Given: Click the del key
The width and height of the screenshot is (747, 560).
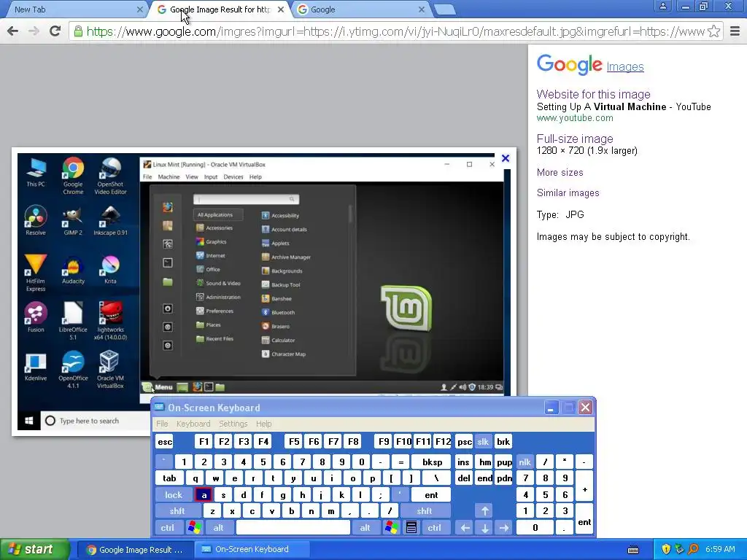Looking at the screenshot, I should [463, 478].
